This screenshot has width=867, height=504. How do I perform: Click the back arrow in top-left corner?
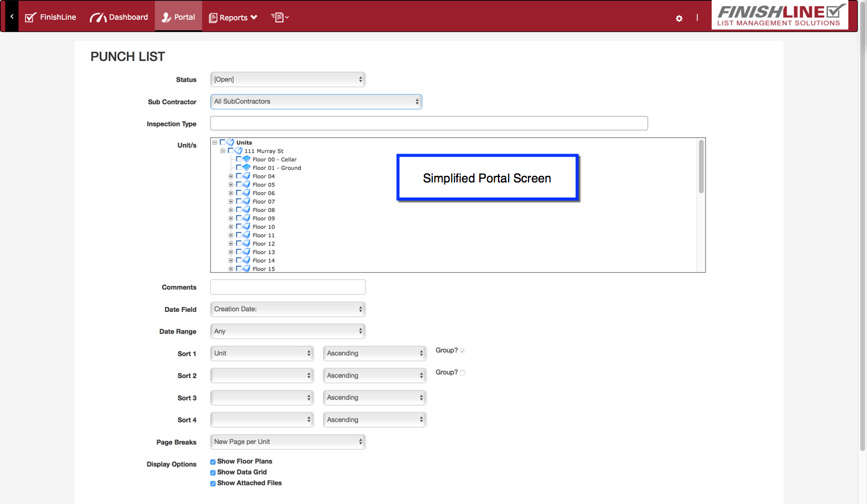pyautogui.click(x=11, y=17)
